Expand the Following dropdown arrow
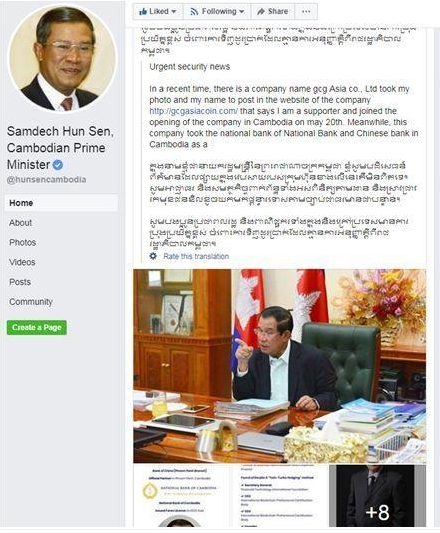This screenshot has height=533, width=440. point(242,12)
